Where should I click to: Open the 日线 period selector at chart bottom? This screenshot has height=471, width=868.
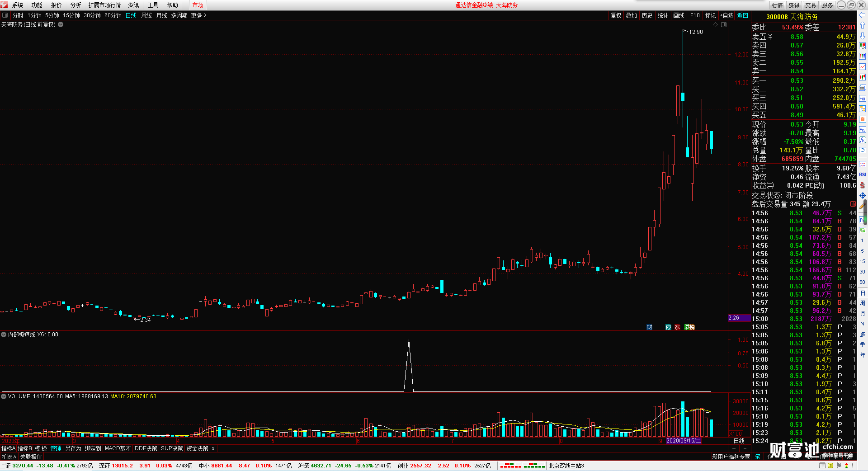[739, 441]
